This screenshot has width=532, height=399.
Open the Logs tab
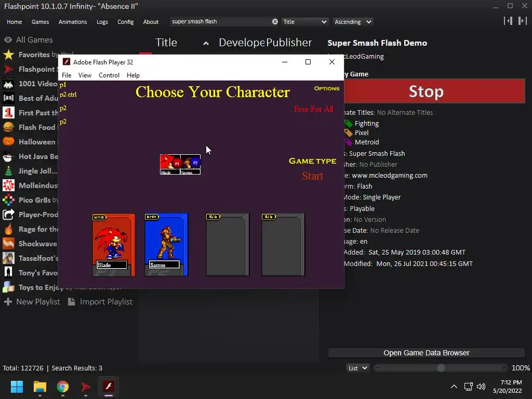tap(102, 22)
